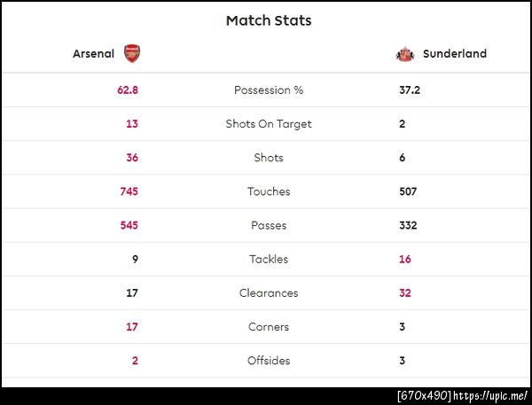
Task: Click Sunderland's 37.2 possession value
Action: pyautogui.click(x=410, y=90)
